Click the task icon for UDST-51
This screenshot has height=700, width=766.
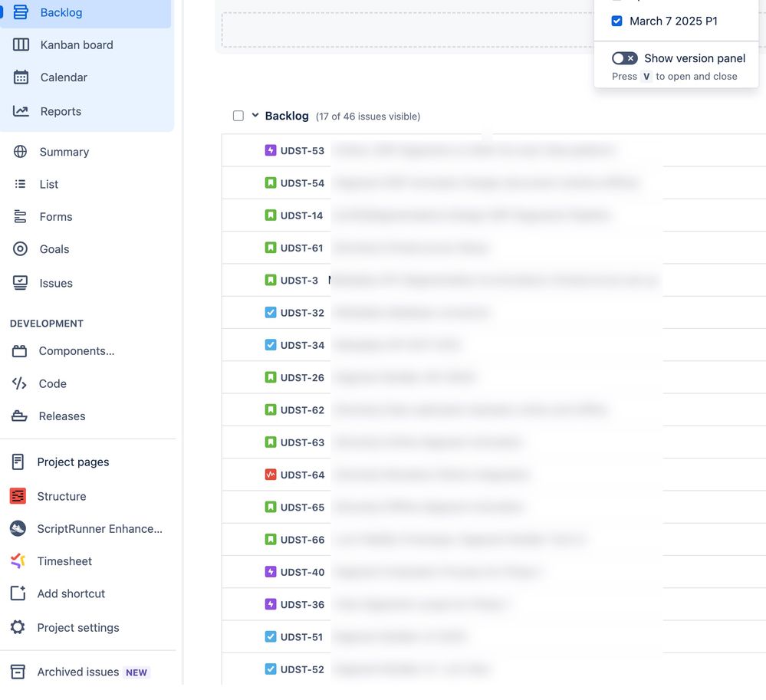271,636
